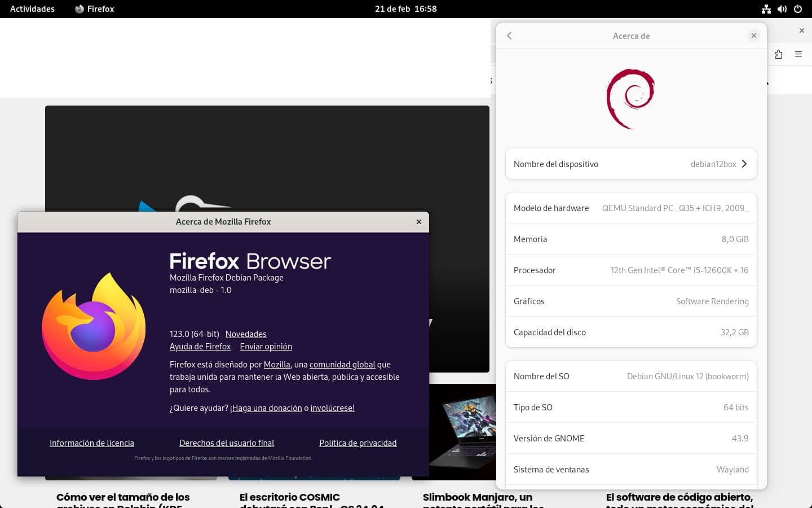
Task: Click the Haga una donación link
Action: (266, 408)
